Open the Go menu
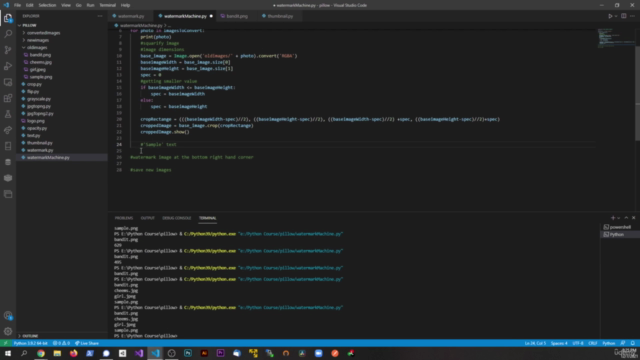Screen dimensions: 640x360 78,5
